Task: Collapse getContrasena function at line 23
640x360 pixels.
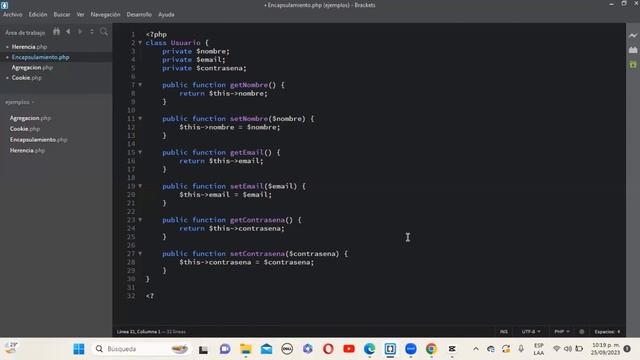Action: [140, 220]
